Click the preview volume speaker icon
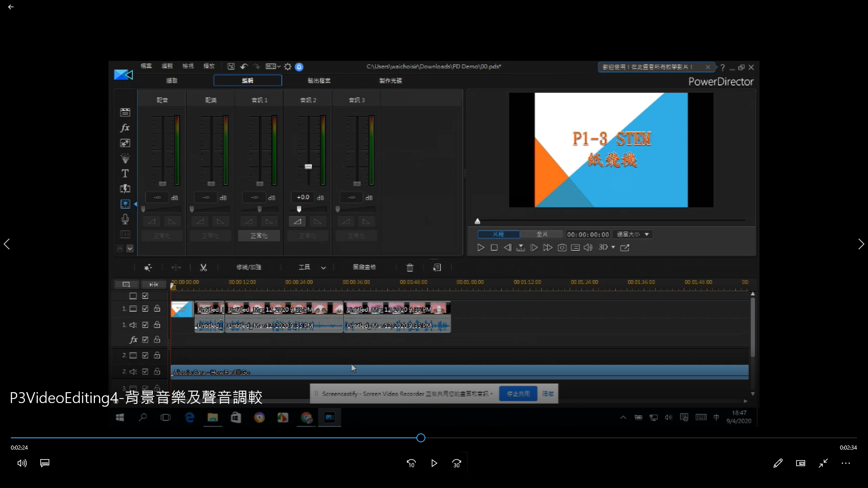The height and width of the screenshot is (488, 868). tap(588, 248)
